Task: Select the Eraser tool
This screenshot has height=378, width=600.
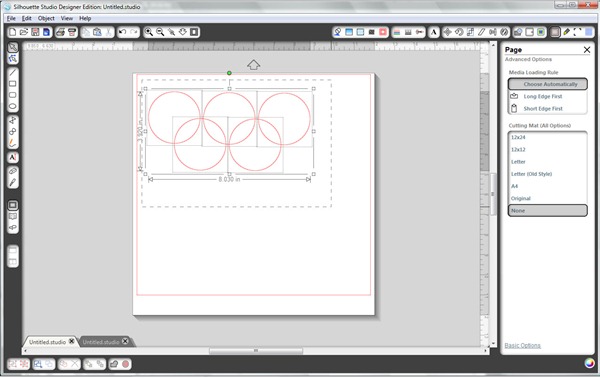Action: coord(13,171)
